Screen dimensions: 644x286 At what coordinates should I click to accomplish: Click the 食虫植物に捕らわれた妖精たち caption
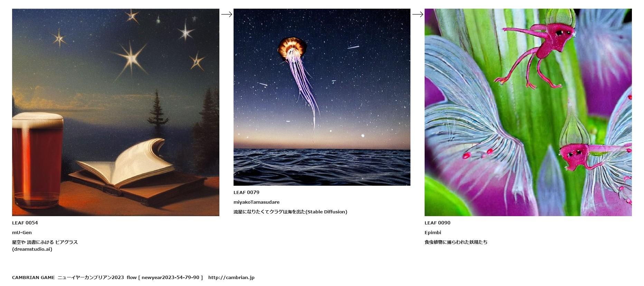456,242
